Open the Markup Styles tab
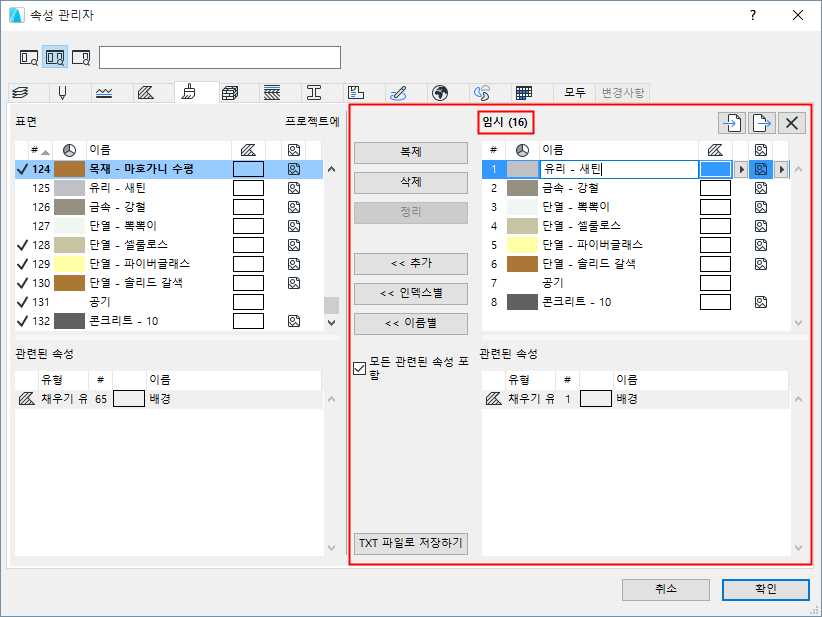This screenshot has width=822, height=617. [x=398, y=93]
